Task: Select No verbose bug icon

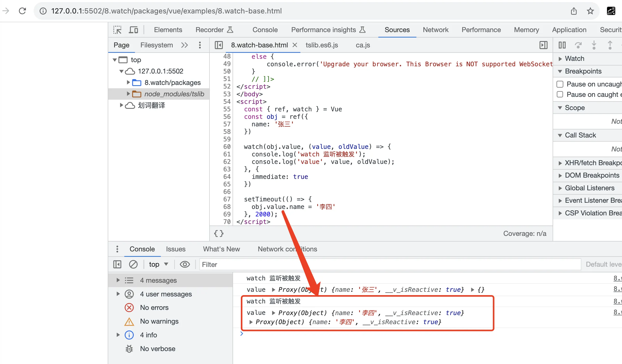Action: (129, 349)
